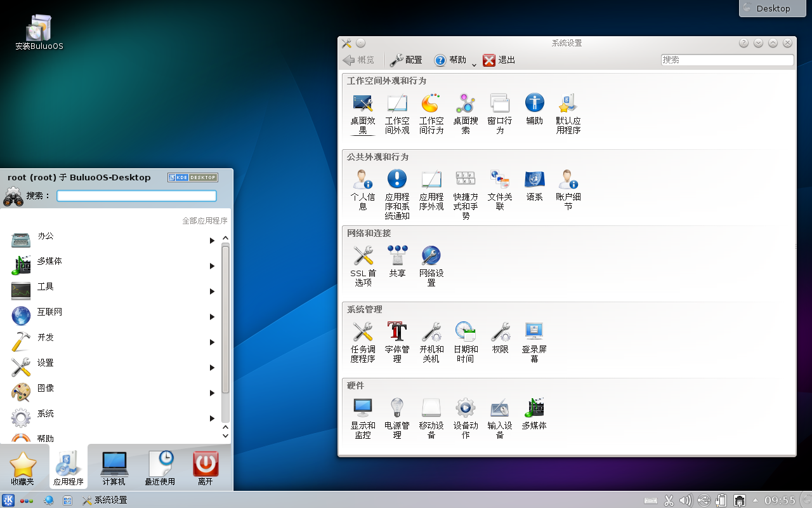Image resolution: width=812 pixels, height=508 pixels.
Task: Click the 搜索 search field in System Settings
Action: pos(727,60)
